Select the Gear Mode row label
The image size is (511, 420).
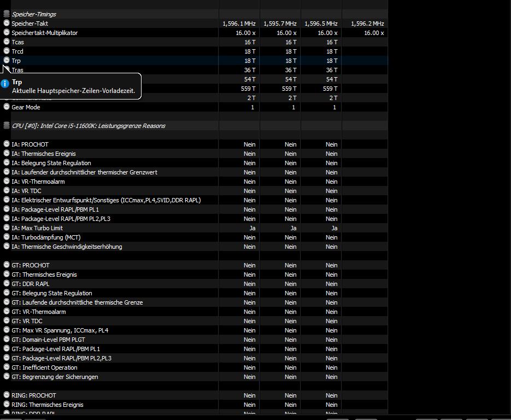coord(26,107)
